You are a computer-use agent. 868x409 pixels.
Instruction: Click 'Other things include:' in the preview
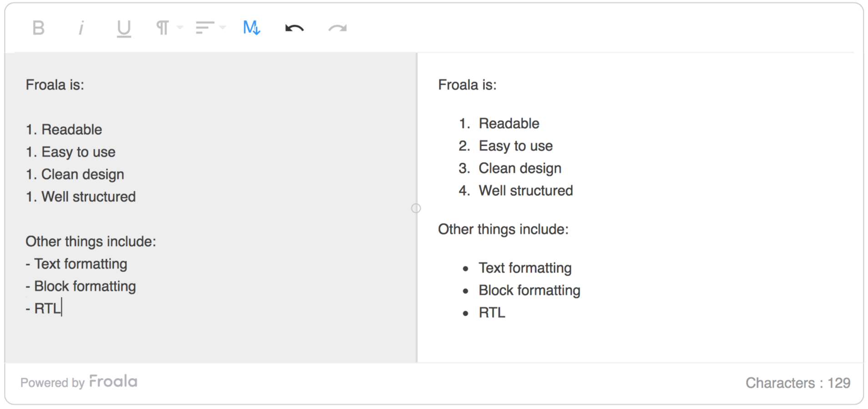pyautogui.click(x=503, y=229)
